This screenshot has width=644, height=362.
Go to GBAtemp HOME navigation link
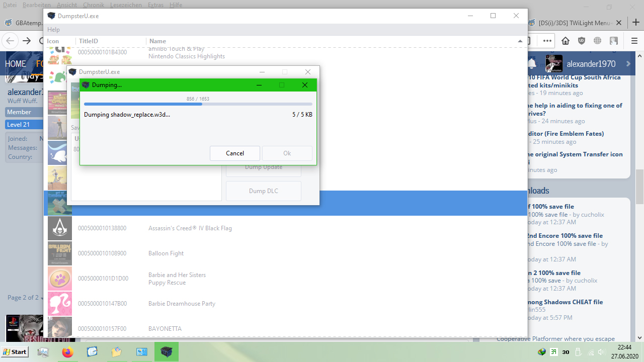point(16,64)
